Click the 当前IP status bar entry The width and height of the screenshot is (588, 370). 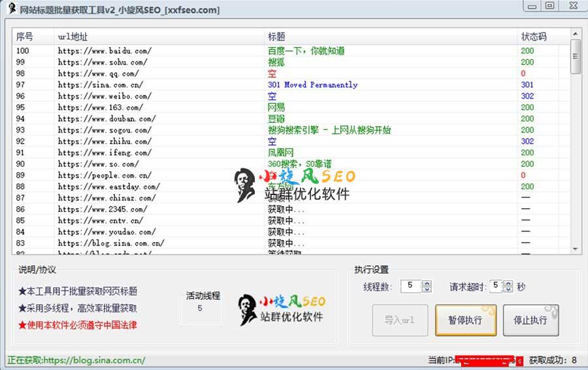click(476, 360)
